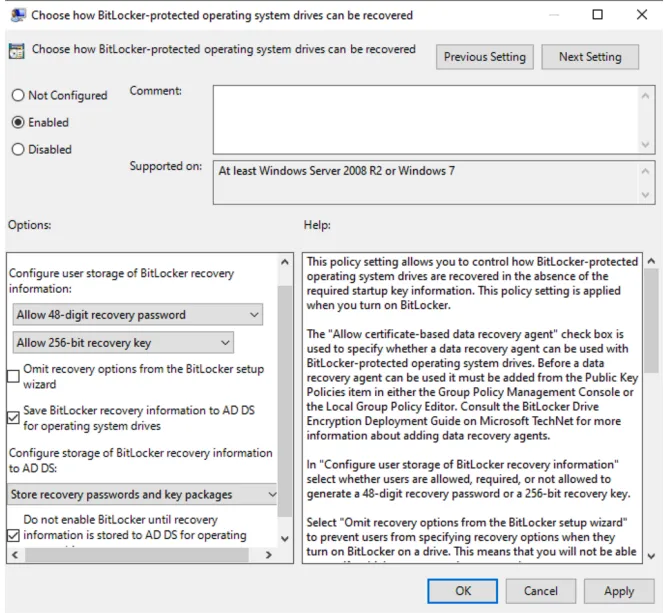Click the policy icon in the title bar
Image resolution: width=664 pixels, height=613 pixels.
[18, 15]
